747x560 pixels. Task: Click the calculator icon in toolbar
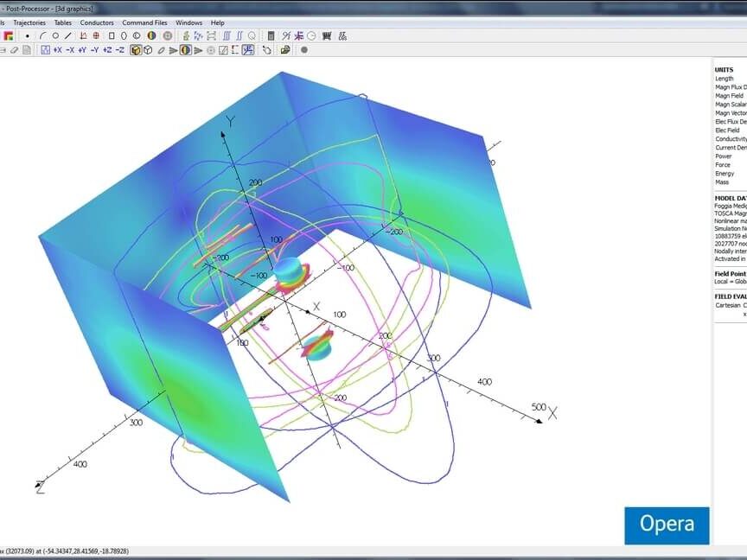click(271, 36)
